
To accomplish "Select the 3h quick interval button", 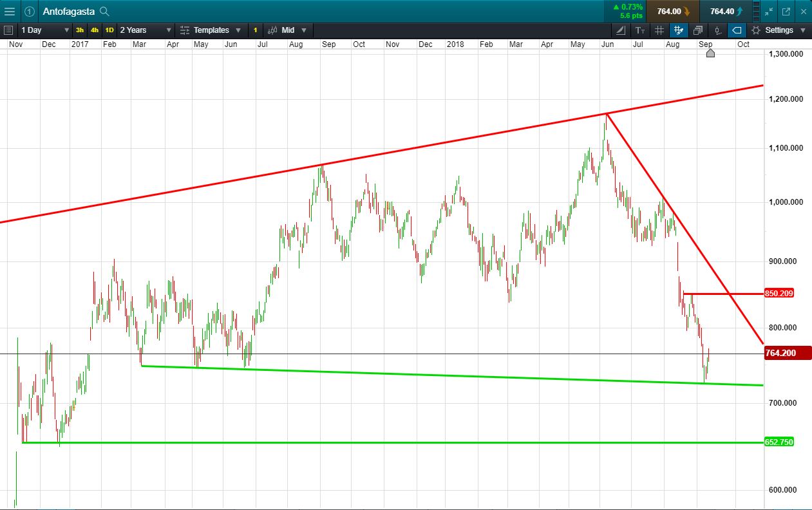I will click(x=80, y=30).
